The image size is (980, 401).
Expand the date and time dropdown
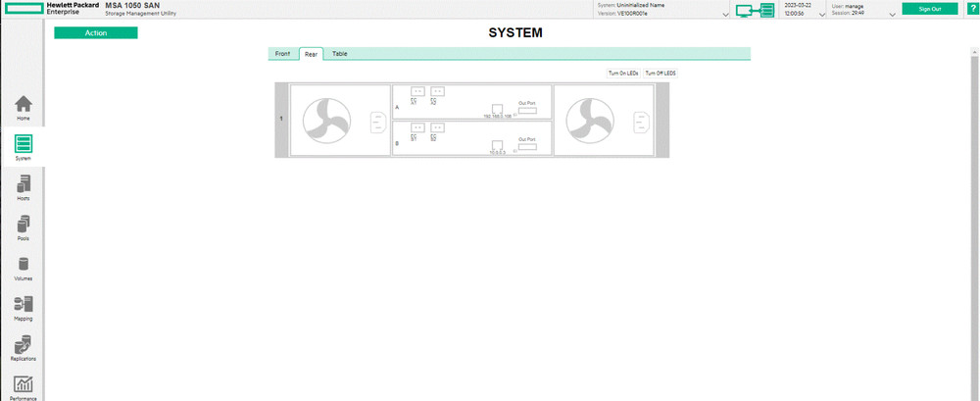point(820,15)
